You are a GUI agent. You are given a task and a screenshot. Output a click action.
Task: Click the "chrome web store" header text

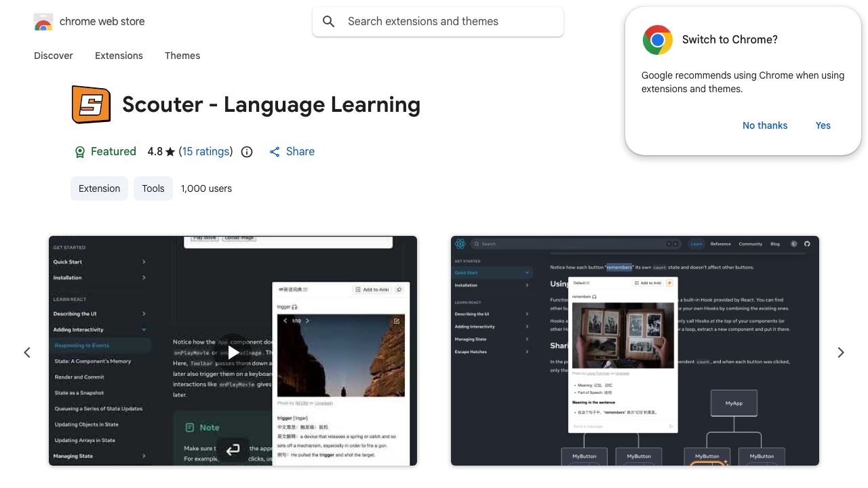point(102,22)
